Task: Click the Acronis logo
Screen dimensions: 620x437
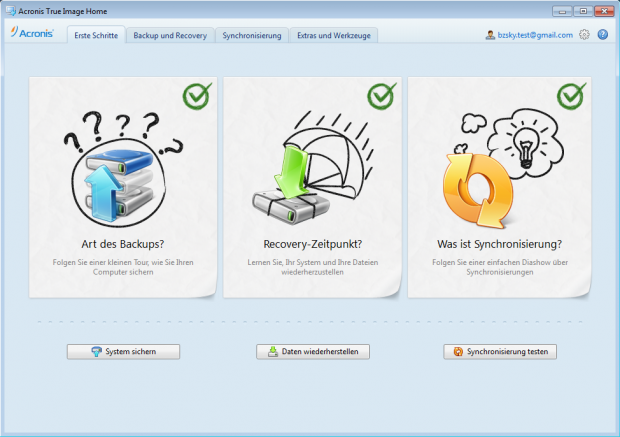Action: [x=32, y=32]
